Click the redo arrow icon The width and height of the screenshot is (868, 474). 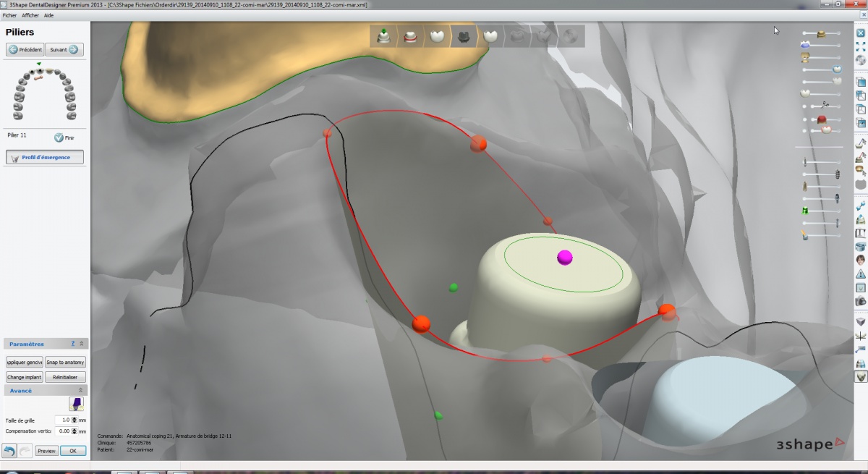pyautogui.click(x=24, y=451)
